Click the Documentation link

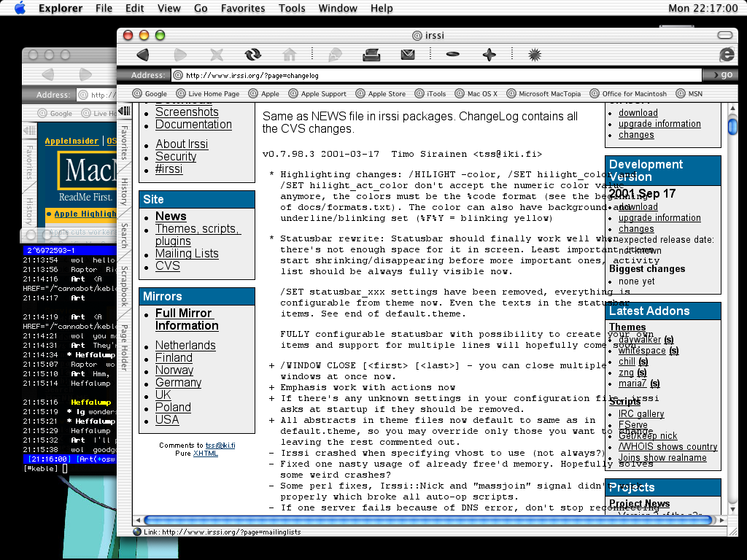point(193,124)
